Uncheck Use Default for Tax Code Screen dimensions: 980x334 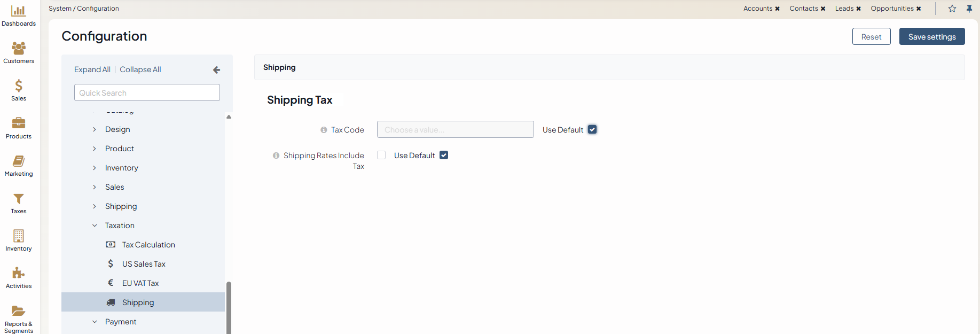click(592, 129)
